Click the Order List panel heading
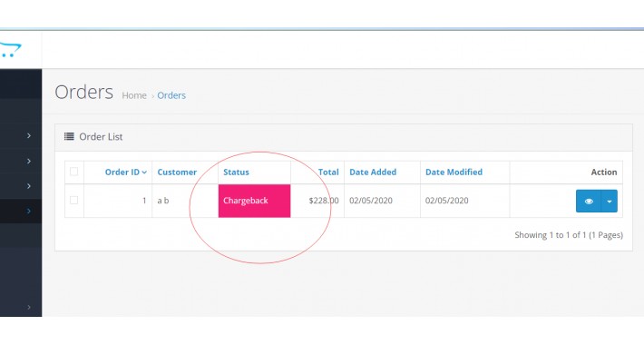Viewport: 644px width, 345px height. [344, 137]
